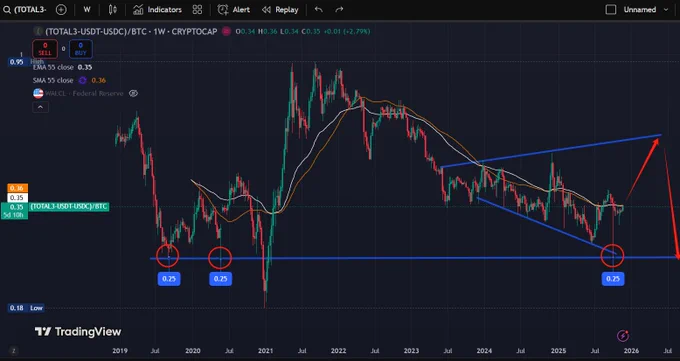This screenshot has height=361, width=680.
Task: Select the SMA 55 close indicator legend
Action: [x=53, y=80]
